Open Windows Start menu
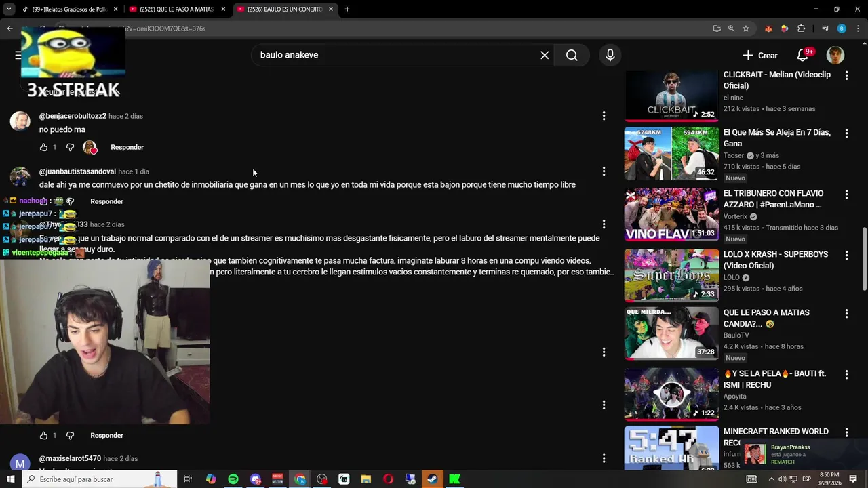The image size is (868, 488). pos(11,479)
